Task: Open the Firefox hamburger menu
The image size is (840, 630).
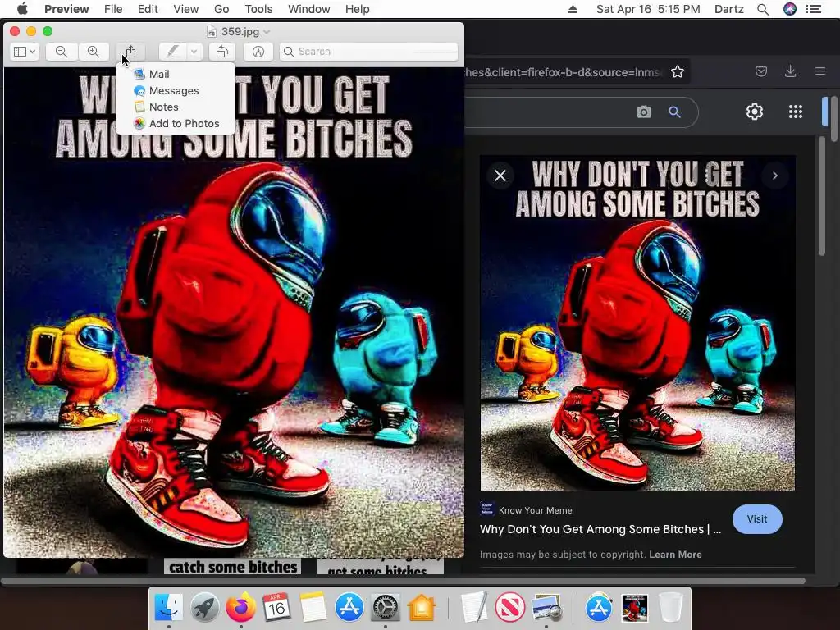Action: [819, 72]
